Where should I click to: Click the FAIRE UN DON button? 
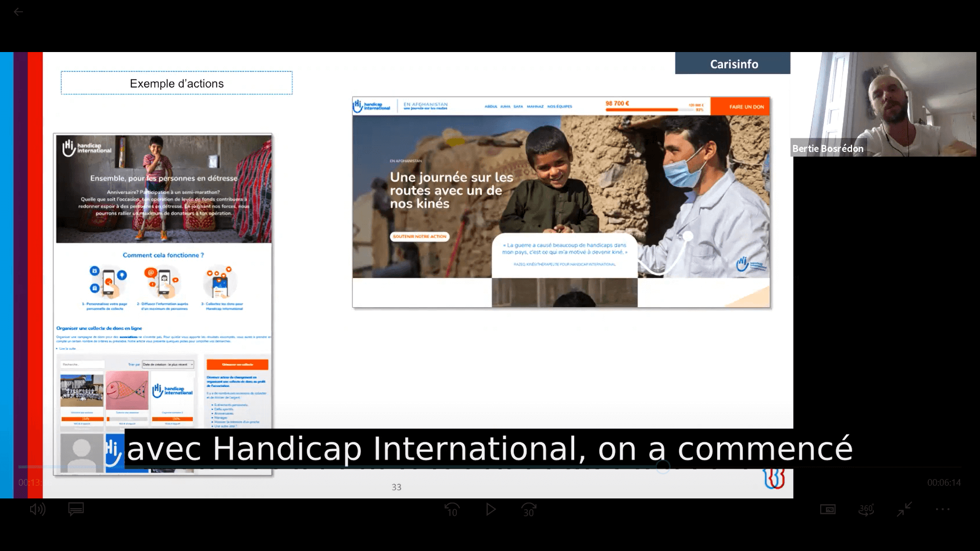740,107
